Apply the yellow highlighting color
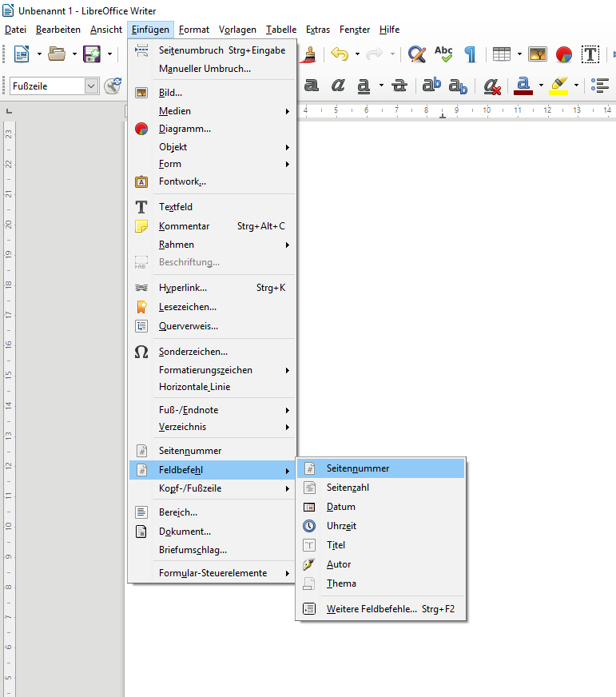 [558, 86]
